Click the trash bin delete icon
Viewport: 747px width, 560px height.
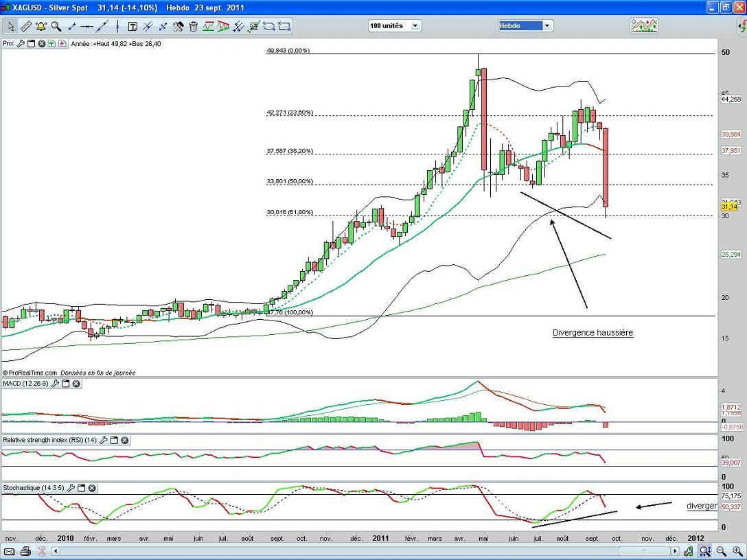tap(194, 27)
